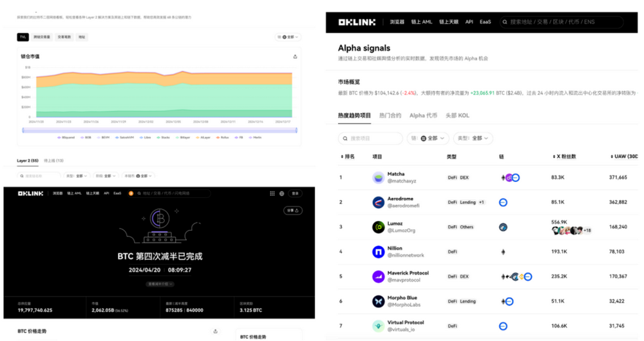This screenshot has width=644, height=341.
Task: Focus the Alpha signals header search bar
Action: point(562,22)
